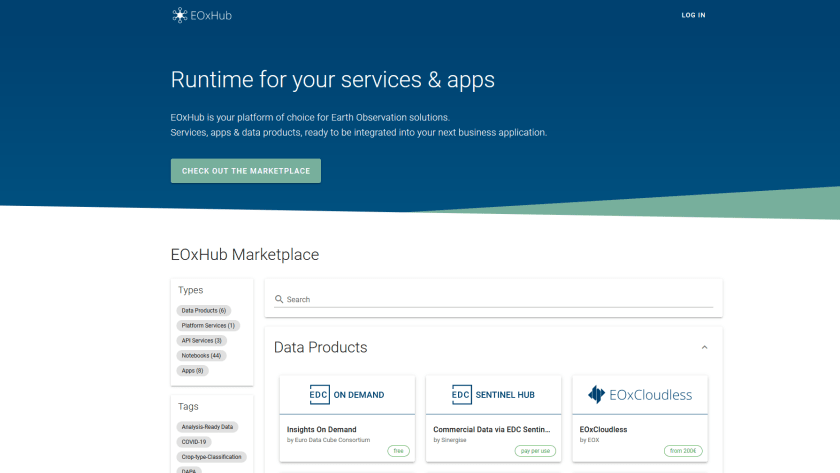Open the EDC On Demand logo image
This screenshot has height=473, width=840.
[x=347, y=395]
